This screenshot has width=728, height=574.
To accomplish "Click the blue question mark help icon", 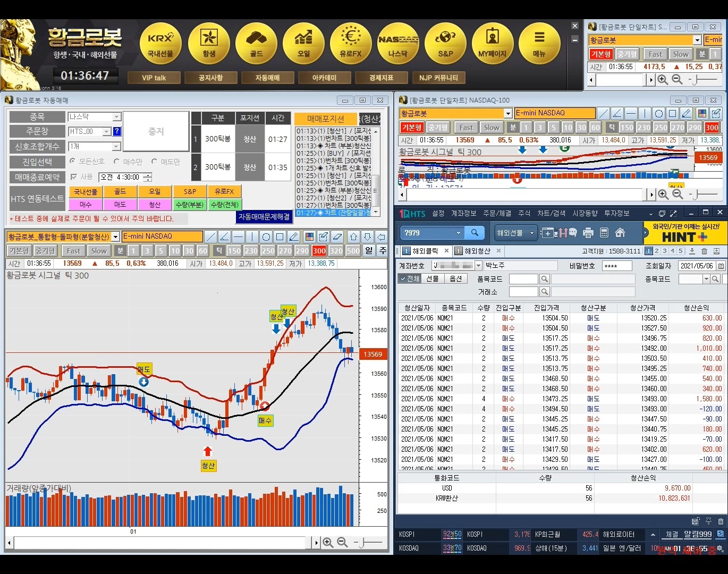I will tap(117, 131).
